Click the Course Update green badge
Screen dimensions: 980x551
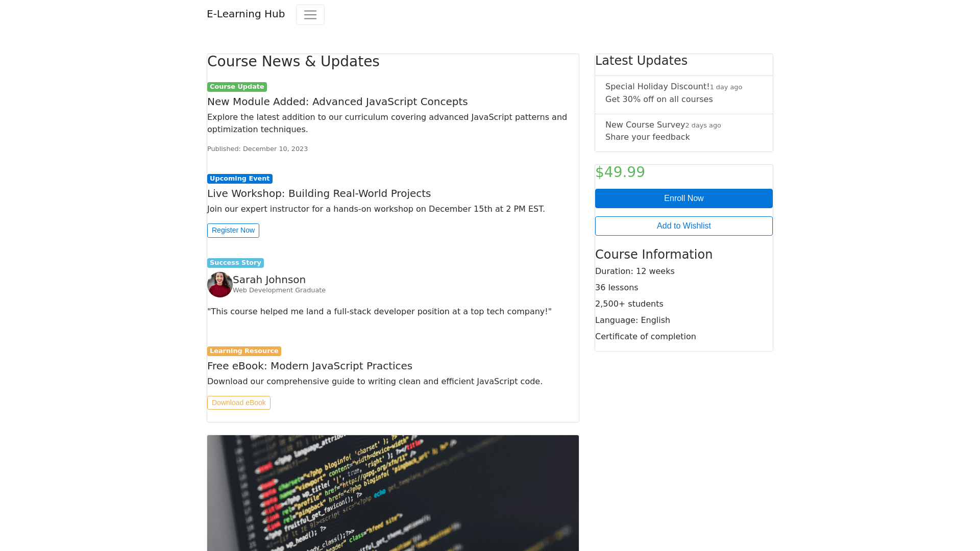point(237,87)
